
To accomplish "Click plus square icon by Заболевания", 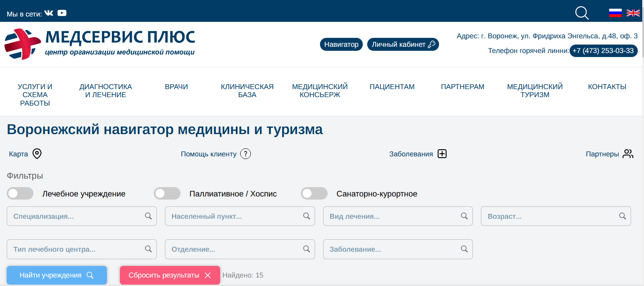I will tap(442, 154).
